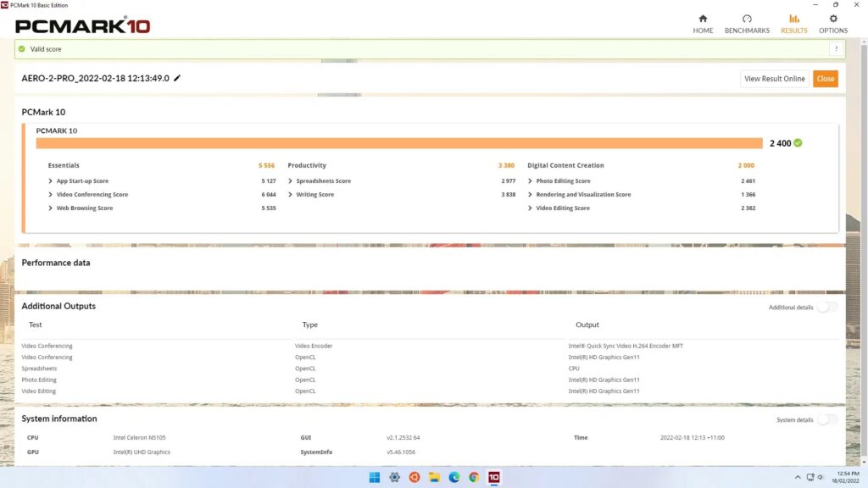
Task: Expand the Spreadsheets Score details
Action: (323, 180)
